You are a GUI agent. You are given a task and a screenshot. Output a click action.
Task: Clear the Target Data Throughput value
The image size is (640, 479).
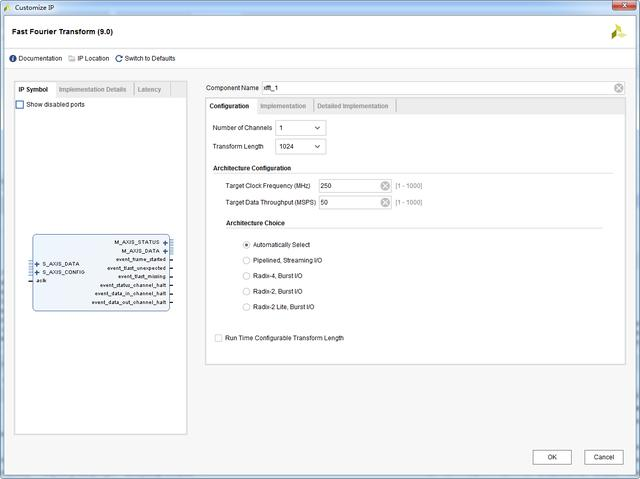coord(385,202)
